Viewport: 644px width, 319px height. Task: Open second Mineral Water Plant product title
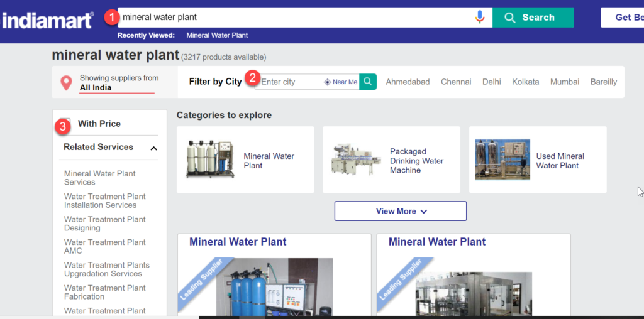pos(437,242)
